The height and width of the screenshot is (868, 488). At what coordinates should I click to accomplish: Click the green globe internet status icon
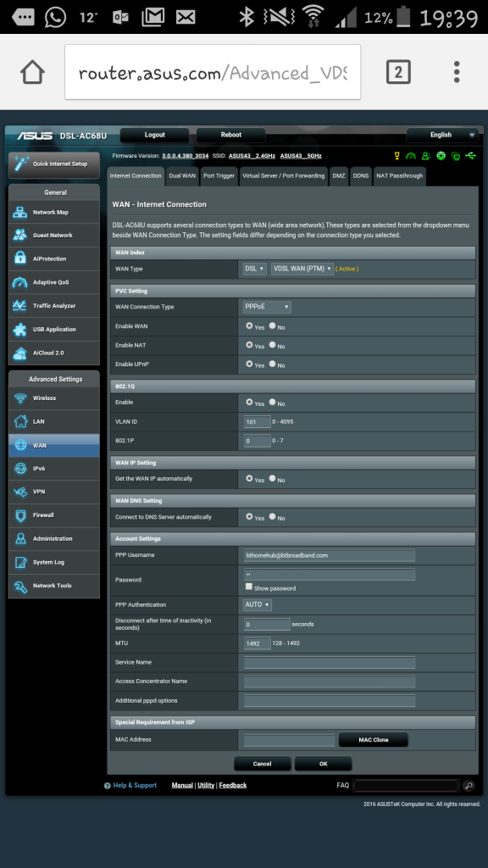pos(441,156)
